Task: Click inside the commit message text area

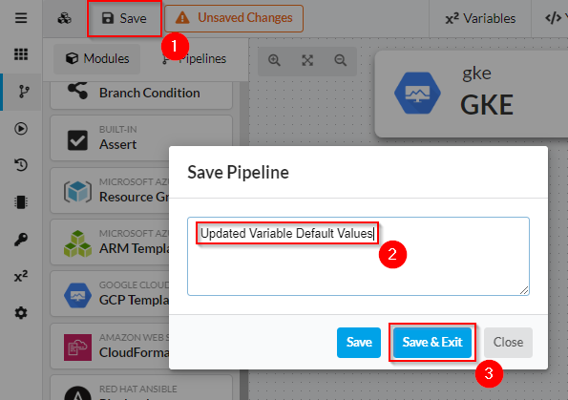Action: pyautogui.click(x=358, y=256)
